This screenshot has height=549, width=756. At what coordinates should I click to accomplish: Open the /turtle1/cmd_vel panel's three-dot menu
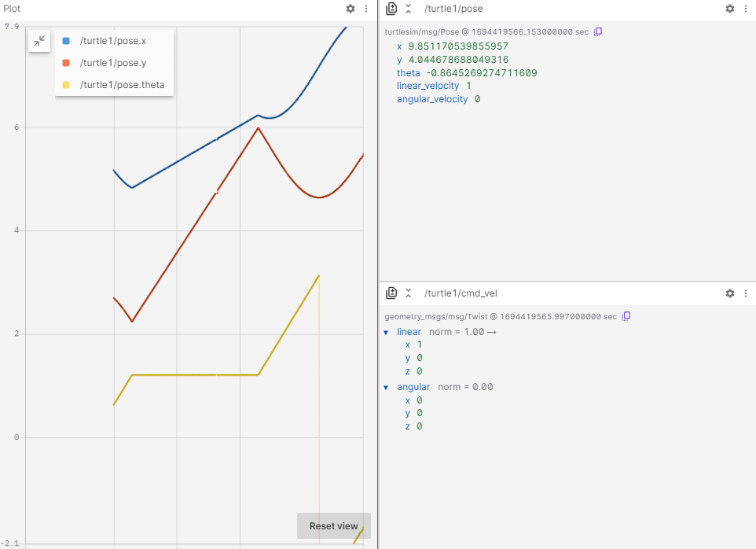point(745,293)
